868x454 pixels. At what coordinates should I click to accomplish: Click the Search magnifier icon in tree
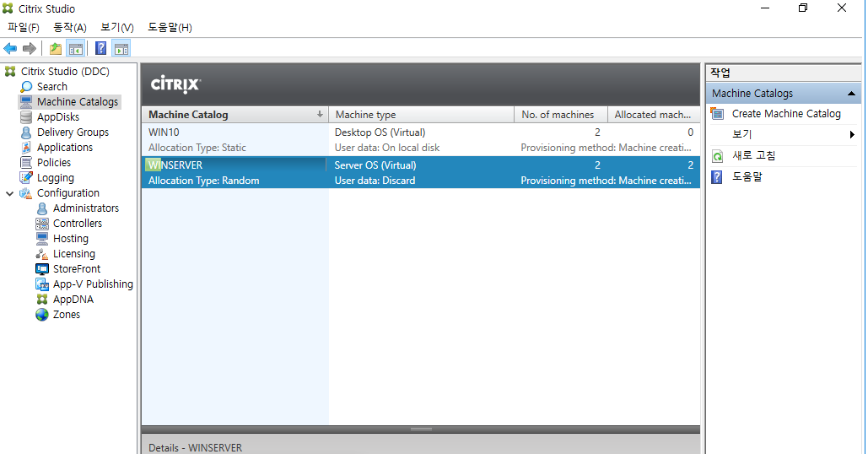pyautogui.click(x=26, y=87)
